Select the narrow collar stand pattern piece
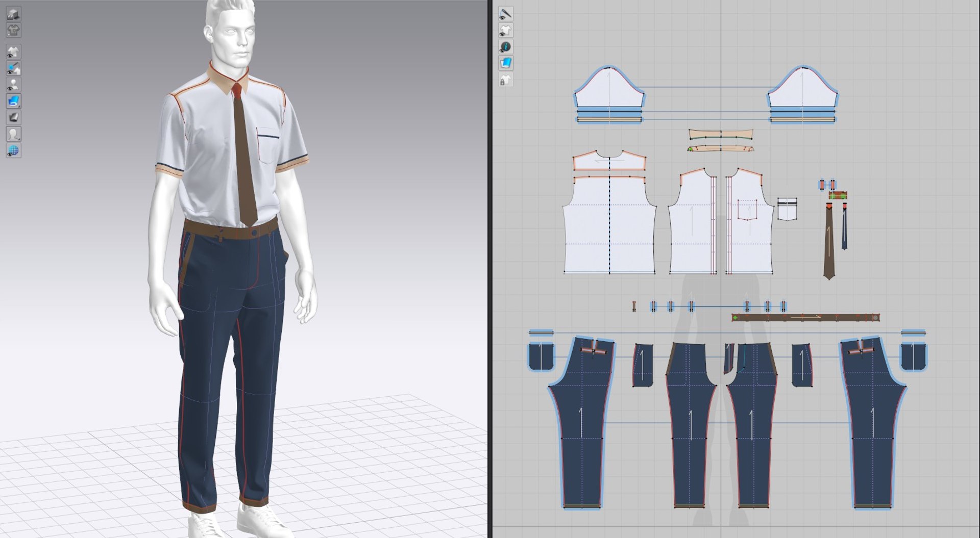 721,148
